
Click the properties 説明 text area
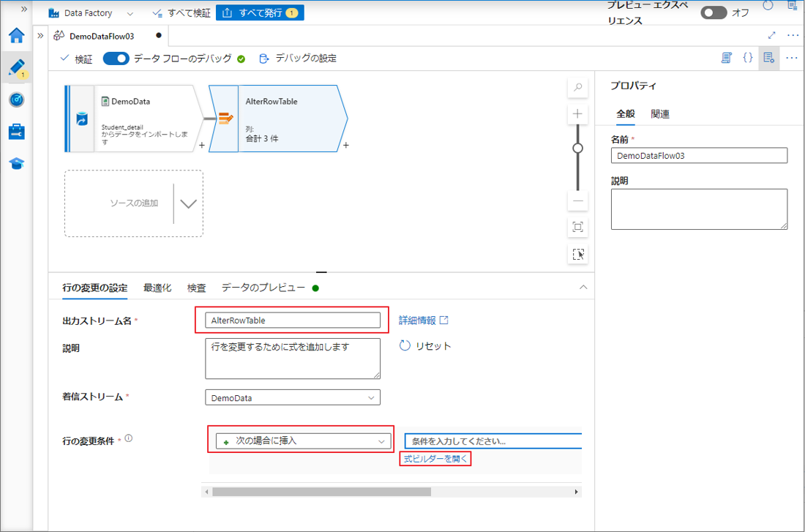[699, 209]
